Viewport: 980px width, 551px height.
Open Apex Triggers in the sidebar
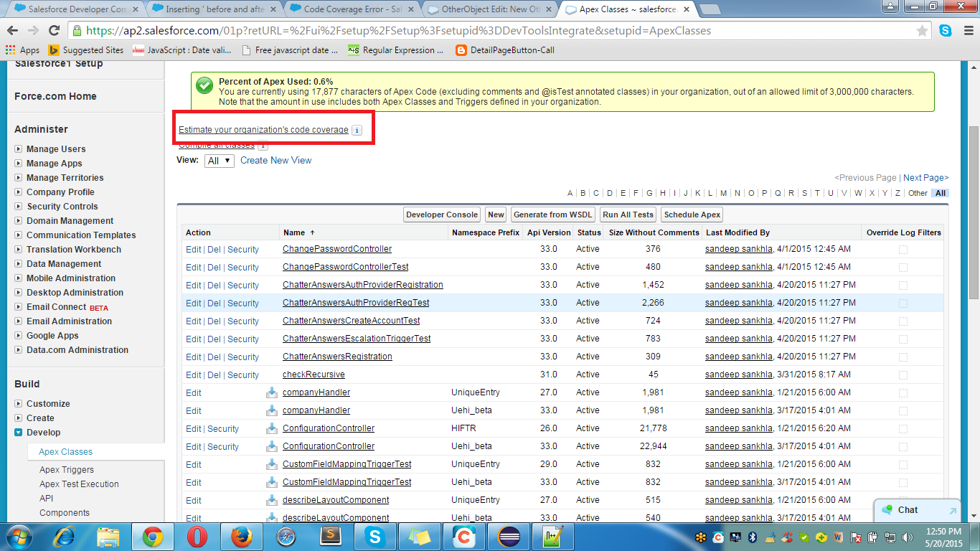pos(67,470)
